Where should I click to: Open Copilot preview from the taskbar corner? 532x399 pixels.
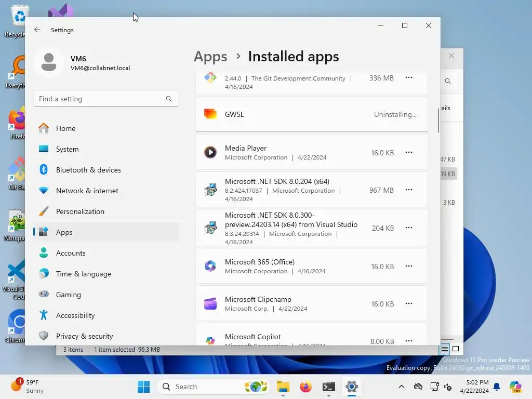pos(515,387)
